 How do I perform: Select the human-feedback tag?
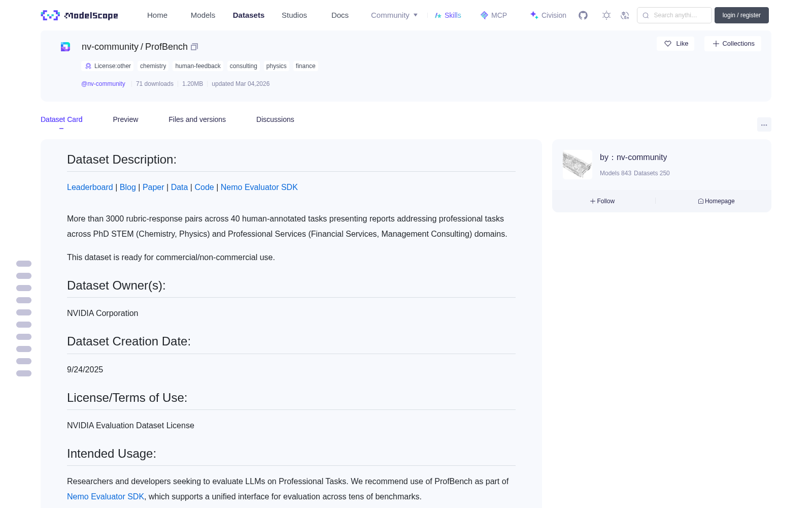click(x=198, y=66)
